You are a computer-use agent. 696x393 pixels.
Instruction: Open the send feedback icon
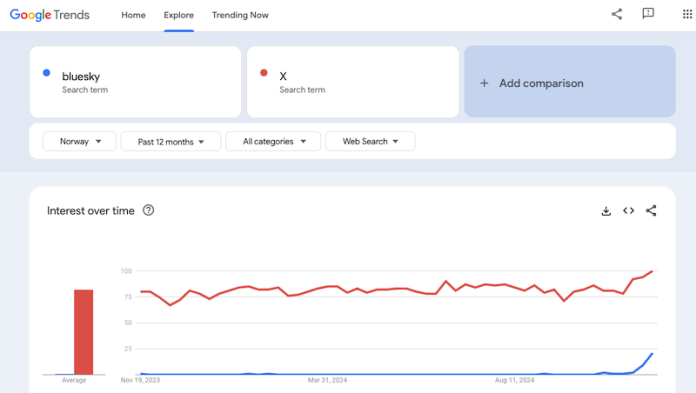click(648, 14)
